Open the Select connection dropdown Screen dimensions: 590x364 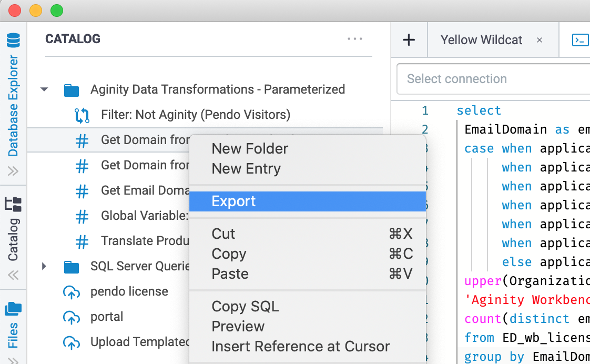point(493,79)
